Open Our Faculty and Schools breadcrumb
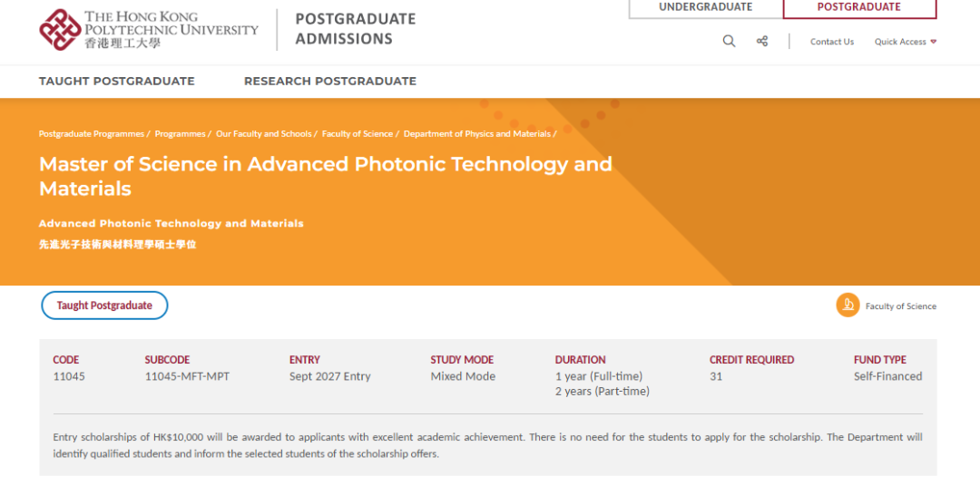 pyautogui.click(x=264, y=134)
